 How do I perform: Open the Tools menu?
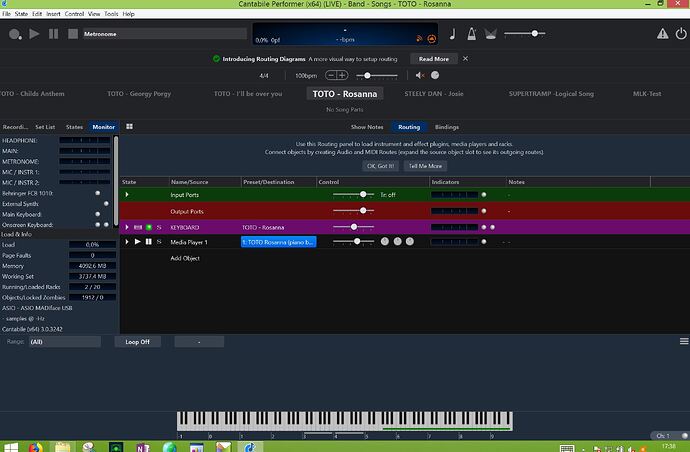tap(111, 14)
